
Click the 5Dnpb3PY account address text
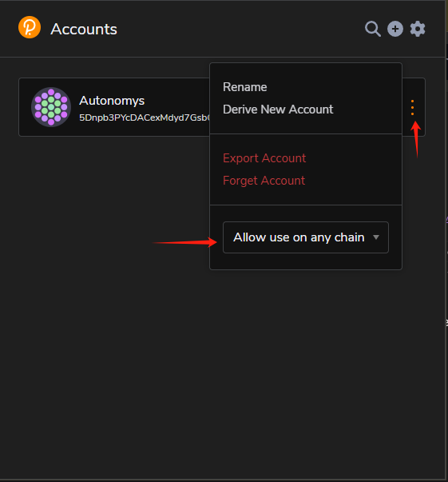click(x=144, y=118)
